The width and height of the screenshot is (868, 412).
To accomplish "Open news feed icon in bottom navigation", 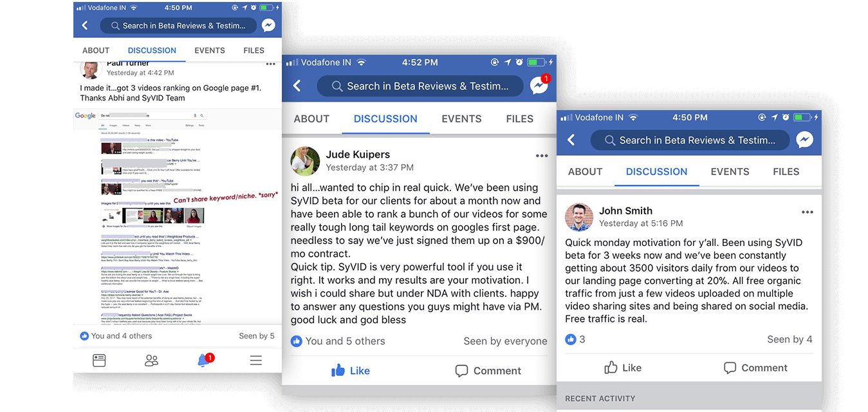I will pos(99,360).
